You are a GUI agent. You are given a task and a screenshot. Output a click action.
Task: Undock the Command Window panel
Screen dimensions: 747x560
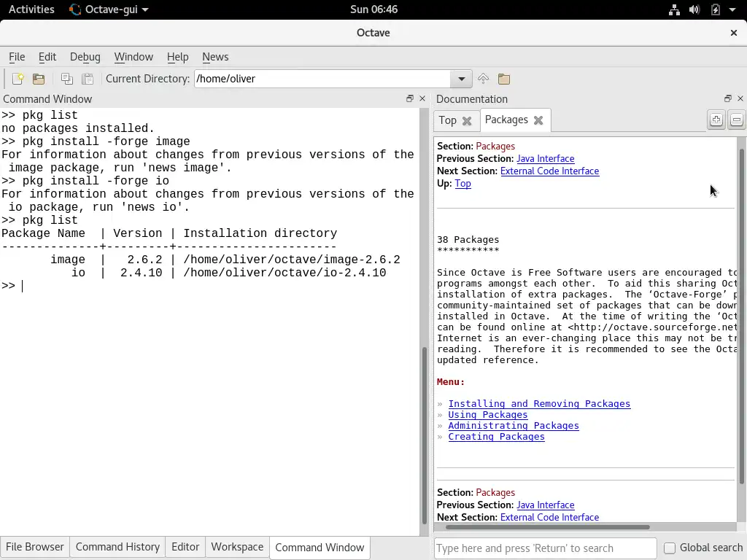[x=410, y=98]
